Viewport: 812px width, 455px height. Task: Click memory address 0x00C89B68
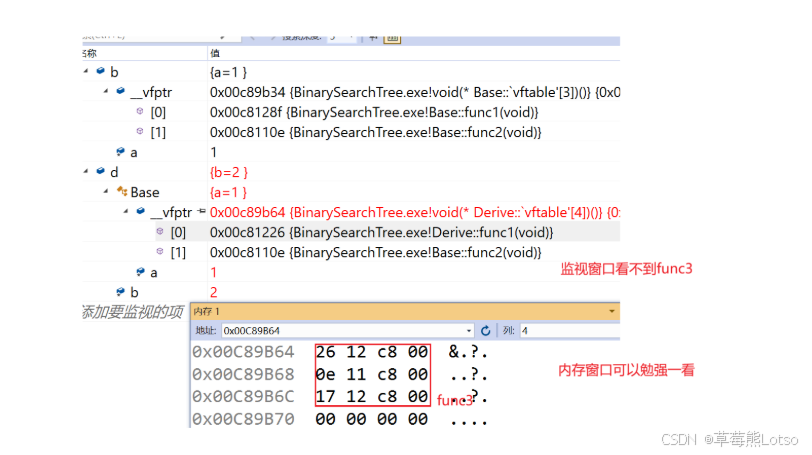click(x=243, y=374)
